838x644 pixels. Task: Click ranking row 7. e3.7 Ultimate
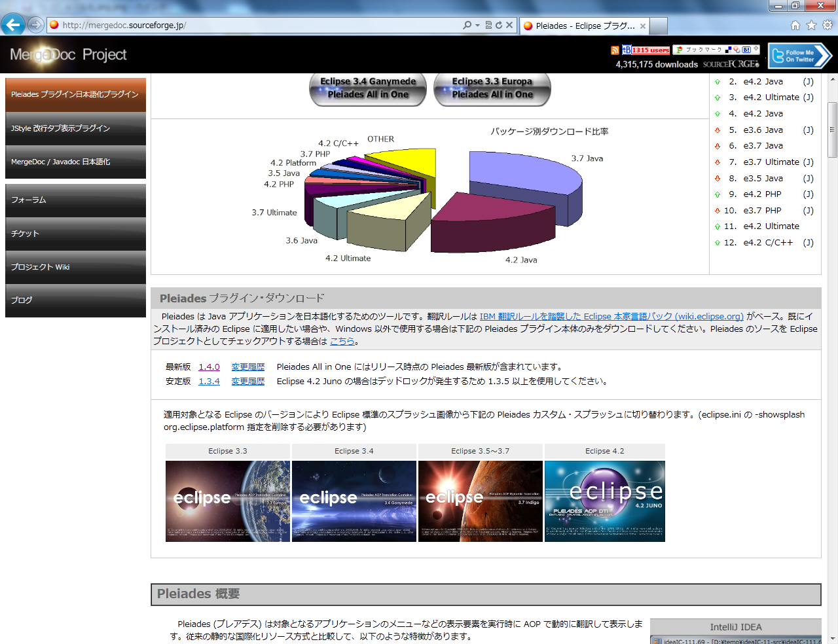[765, 162]
